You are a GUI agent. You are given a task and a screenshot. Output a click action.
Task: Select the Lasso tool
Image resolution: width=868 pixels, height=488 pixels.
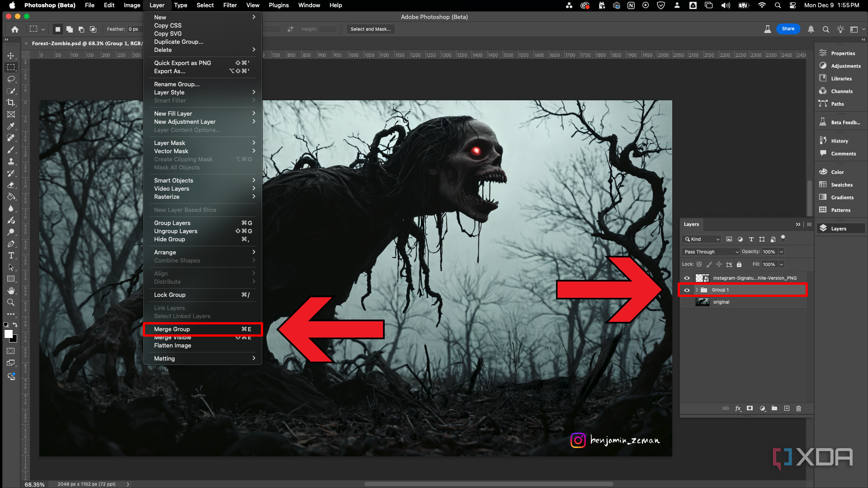point(11,79)
